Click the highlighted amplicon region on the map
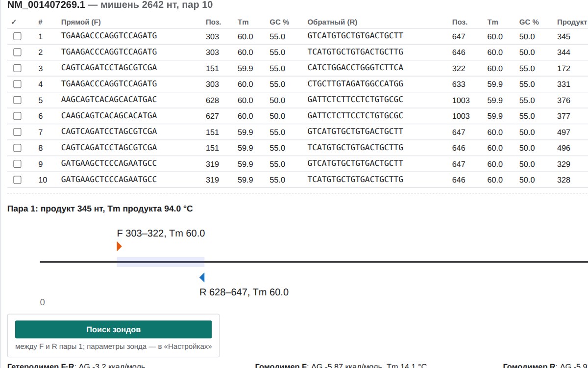Image resolution: width=588 pixels, height=368 pixels. click(x=161, y=262)
